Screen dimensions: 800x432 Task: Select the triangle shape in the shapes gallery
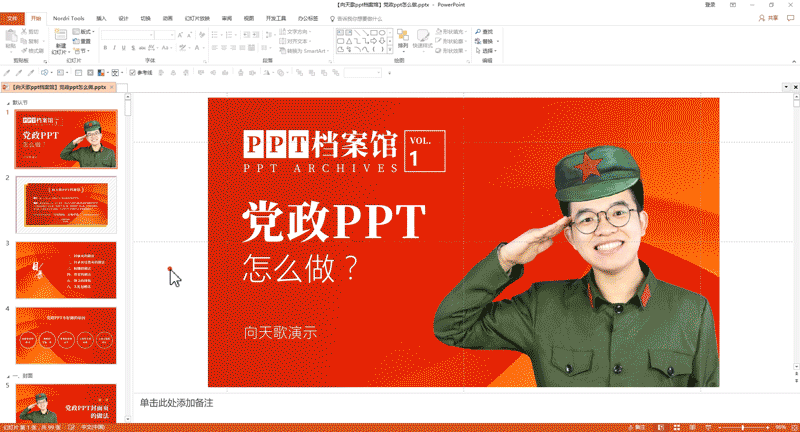(348, 41)
